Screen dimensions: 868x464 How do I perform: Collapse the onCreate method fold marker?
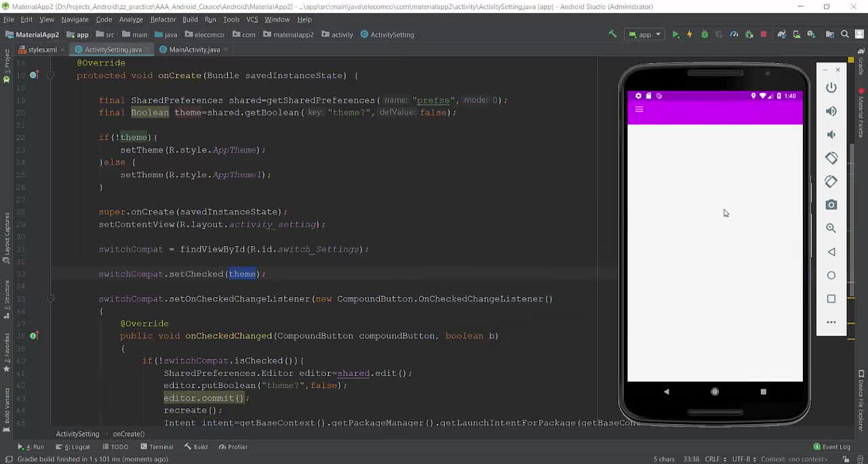(51, 75)
